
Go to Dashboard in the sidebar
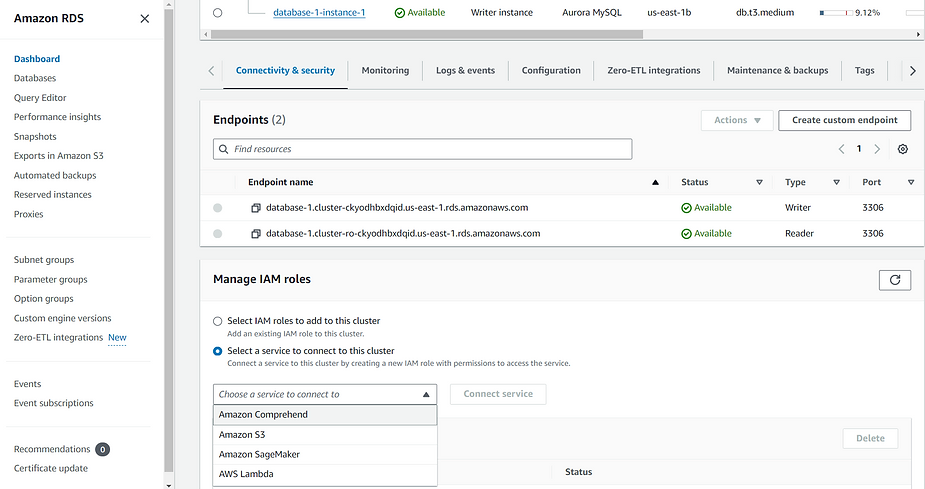37,59
